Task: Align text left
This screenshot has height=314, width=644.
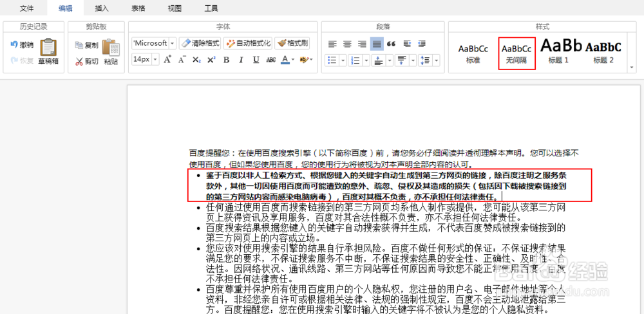Action: click(x=332, y=44)
